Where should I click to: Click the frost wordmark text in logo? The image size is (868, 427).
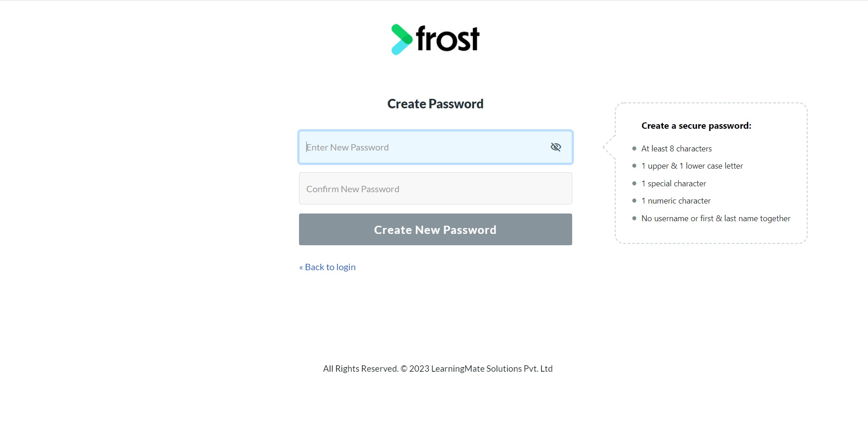[x=447, y=39]
